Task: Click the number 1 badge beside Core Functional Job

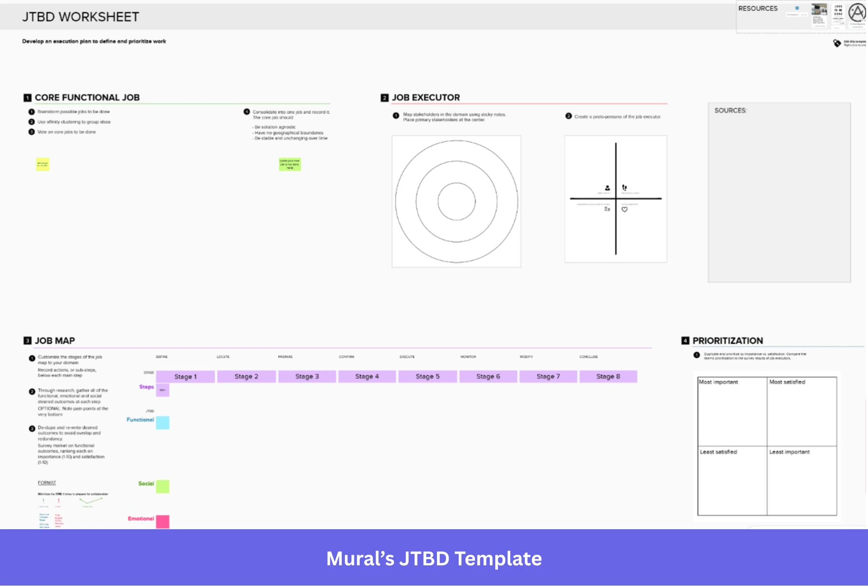Action: [x=27, y=98]
